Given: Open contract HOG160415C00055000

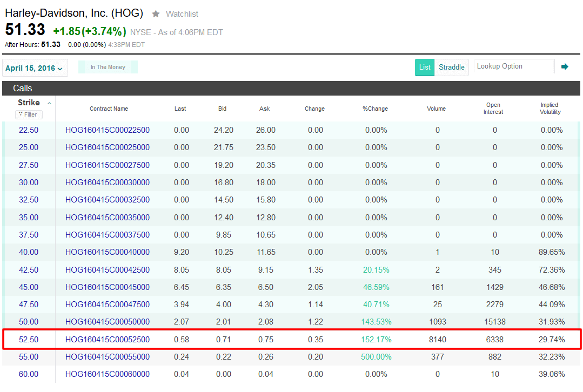Looking at the screenshot, I should [x=108, y=357].
